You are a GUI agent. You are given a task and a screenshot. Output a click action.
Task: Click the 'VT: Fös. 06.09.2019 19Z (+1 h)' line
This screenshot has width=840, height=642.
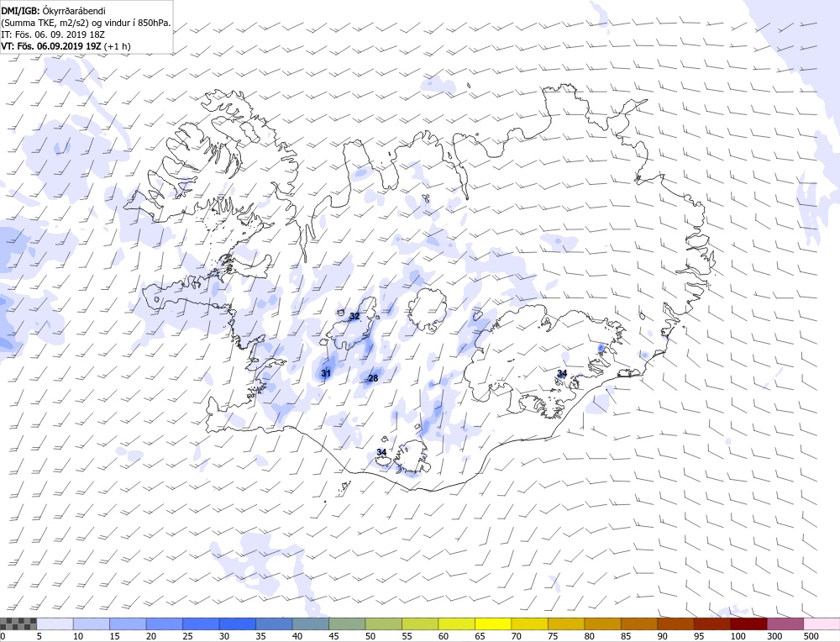click(x=66, y=46)
